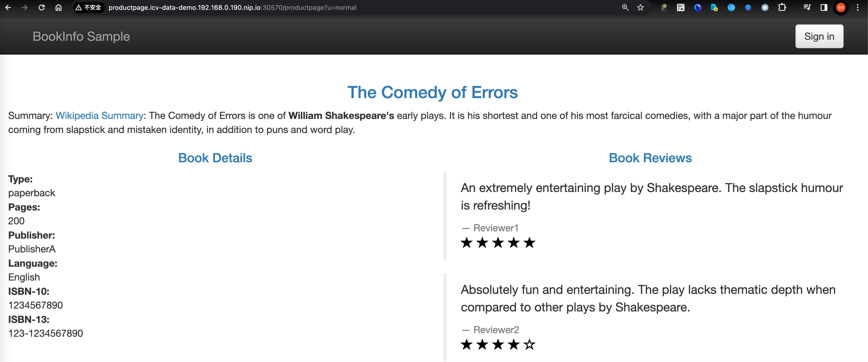Click the "extremely entertaining play" review text
This screenshot has width=868, height=362.
pos(652,196)
